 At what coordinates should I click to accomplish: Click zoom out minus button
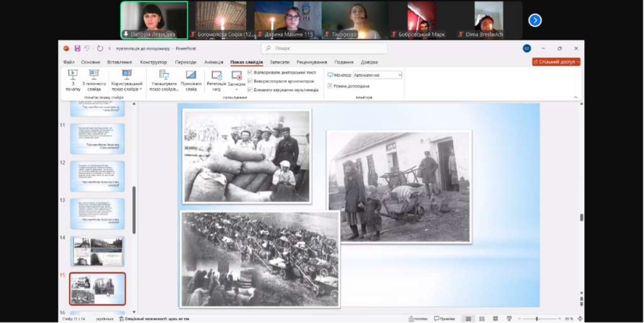click(x=519, y=319)
